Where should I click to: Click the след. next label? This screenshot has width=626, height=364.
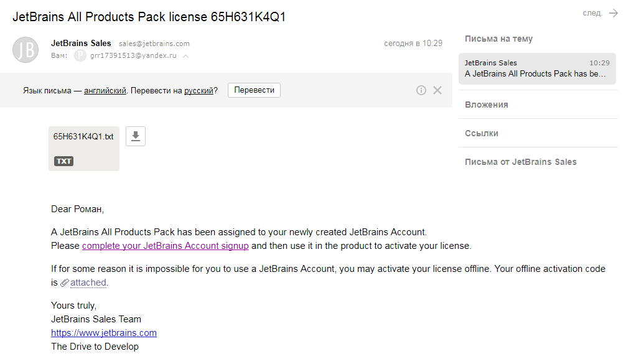(592, 13)
